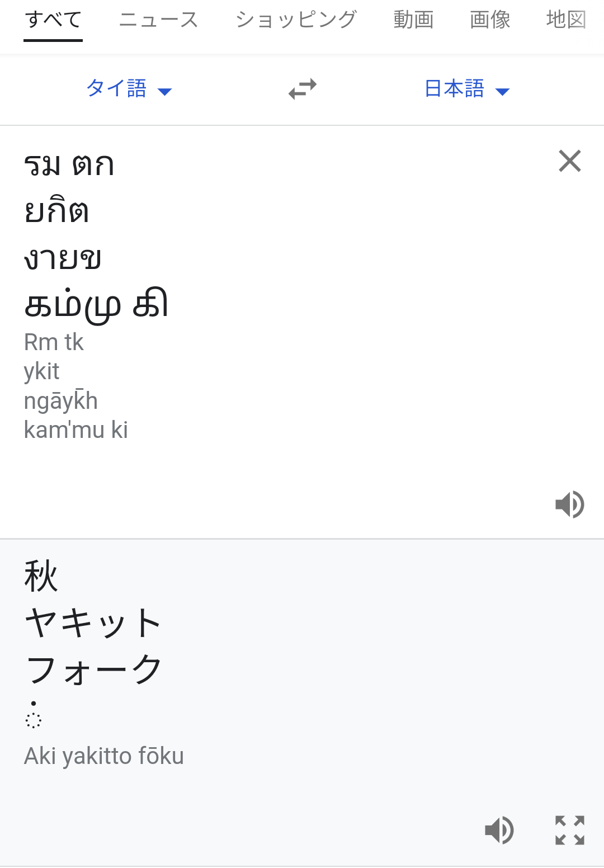
Task: Switch to the ニュース tab
Action: 159,20
